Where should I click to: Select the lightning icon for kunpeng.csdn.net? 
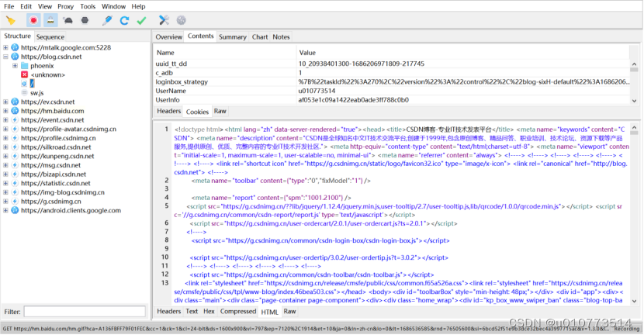(x=15, y=156)
